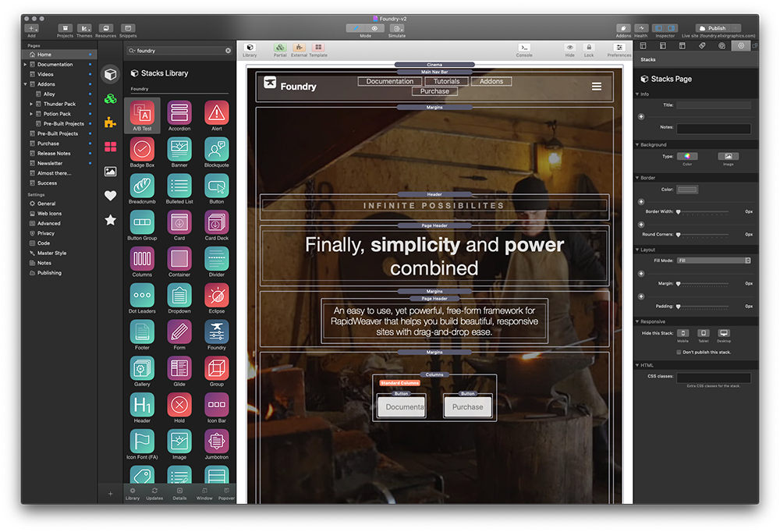Click the Documentation button in Columns
This screenshot has height=532, width=780.
402,407
